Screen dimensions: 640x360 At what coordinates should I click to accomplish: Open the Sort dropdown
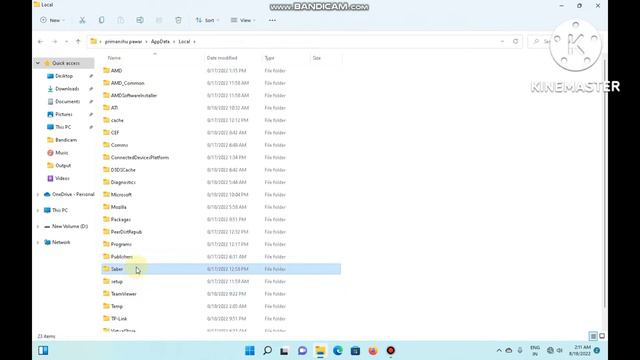click(207, 20)
